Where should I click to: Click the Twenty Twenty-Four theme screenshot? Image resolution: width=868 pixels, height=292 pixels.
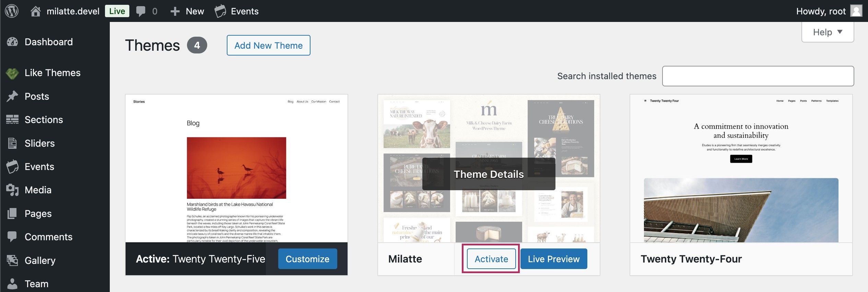(x=741, y=168)
